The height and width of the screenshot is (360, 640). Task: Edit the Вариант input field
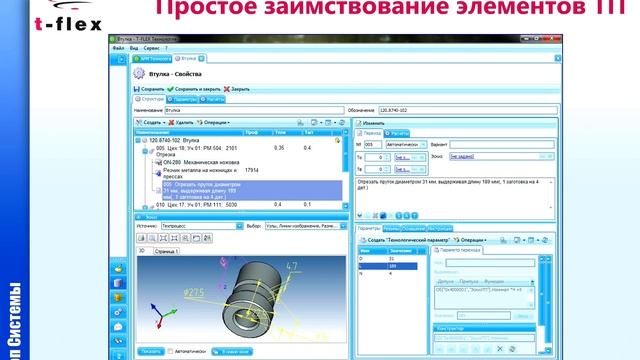point(502,144)
